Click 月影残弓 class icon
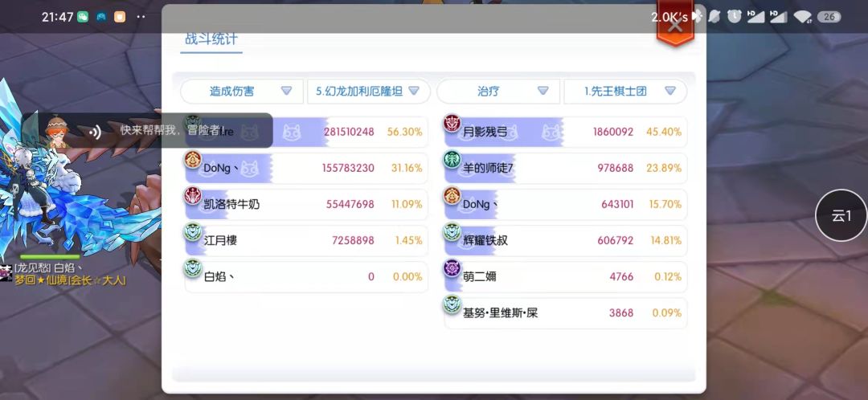 point(452,124)
